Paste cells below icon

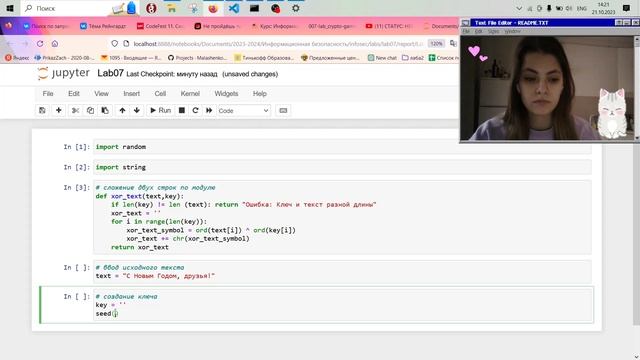[x=105, y=111]
